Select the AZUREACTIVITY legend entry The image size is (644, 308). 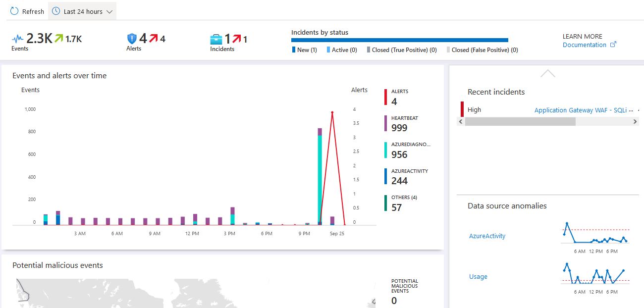click(409, 176)
